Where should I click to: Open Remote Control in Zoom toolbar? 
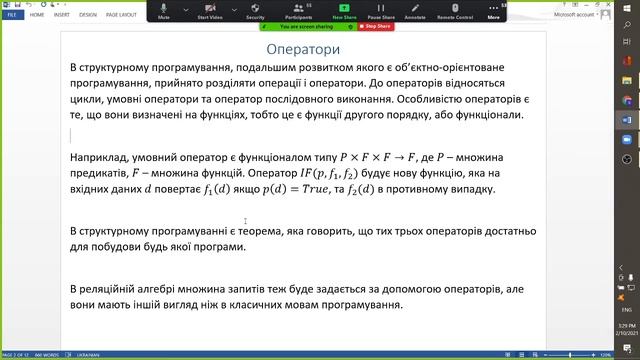click(x=455, y=11)
